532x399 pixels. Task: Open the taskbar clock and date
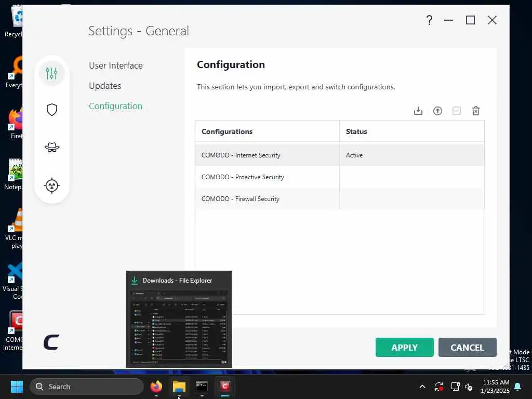495,387
